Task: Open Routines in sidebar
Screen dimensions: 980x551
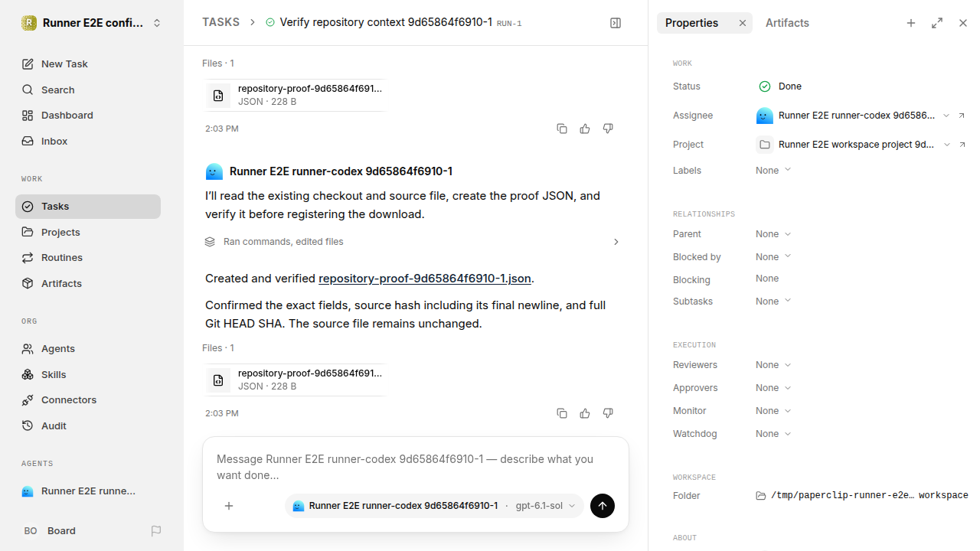Action: click(88, 258)
